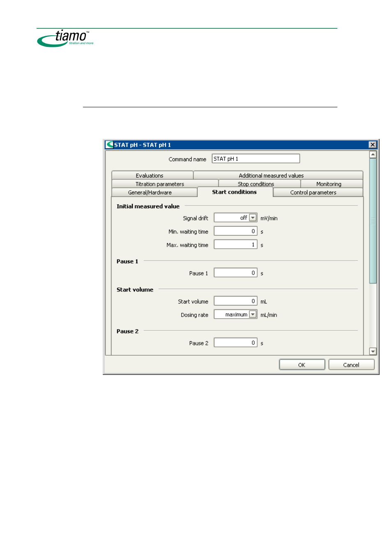Switch to Additional measured values tab
Screen dimensions: 392x555
[278, 175]
